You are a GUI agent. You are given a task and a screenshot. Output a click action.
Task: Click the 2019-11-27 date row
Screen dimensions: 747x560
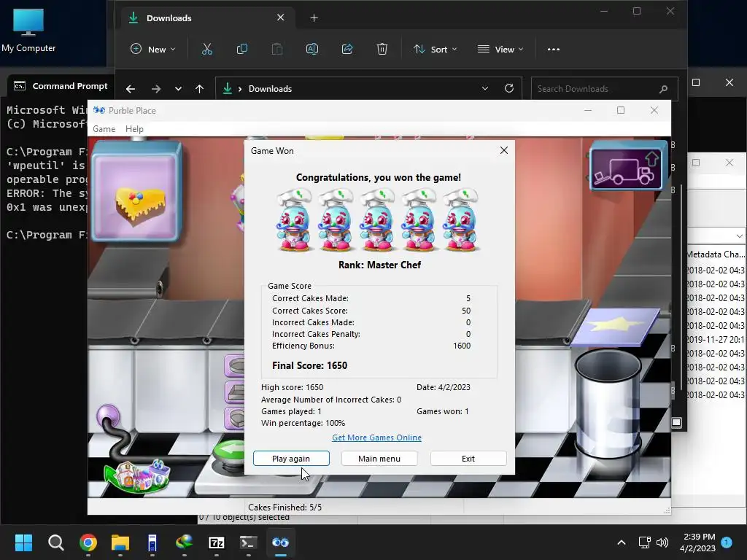(716, 340)
